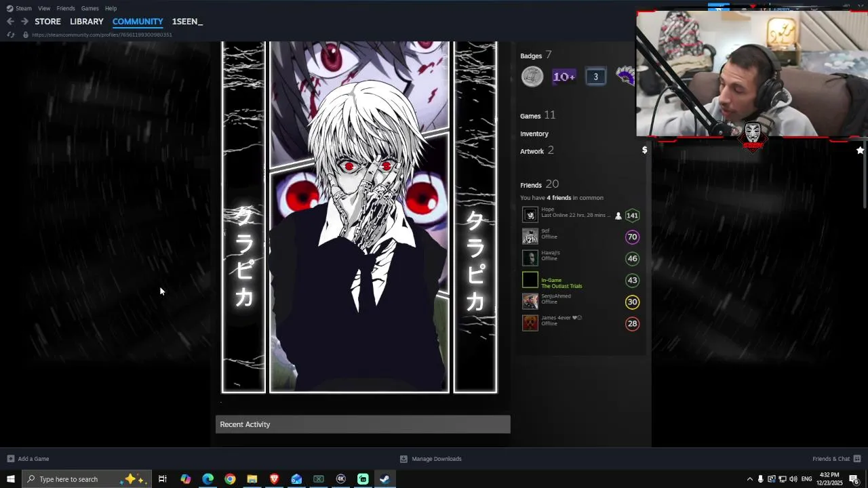
Task: Click the level 141 friend badge
Action: (632, 216)
